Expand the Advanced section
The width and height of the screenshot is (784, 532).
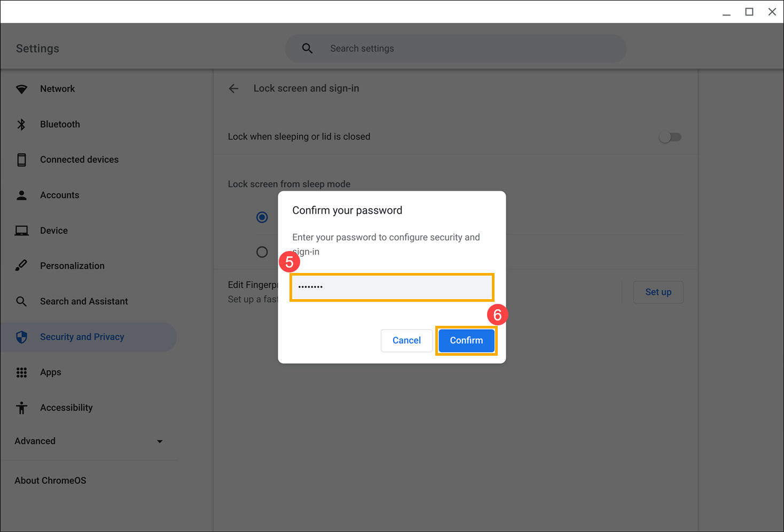(89, 441)
